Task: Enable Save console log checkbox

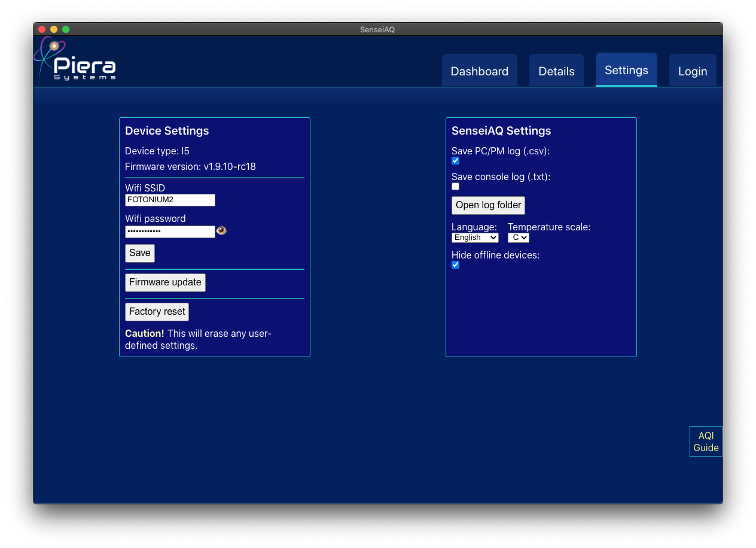Action: [456, 187]
